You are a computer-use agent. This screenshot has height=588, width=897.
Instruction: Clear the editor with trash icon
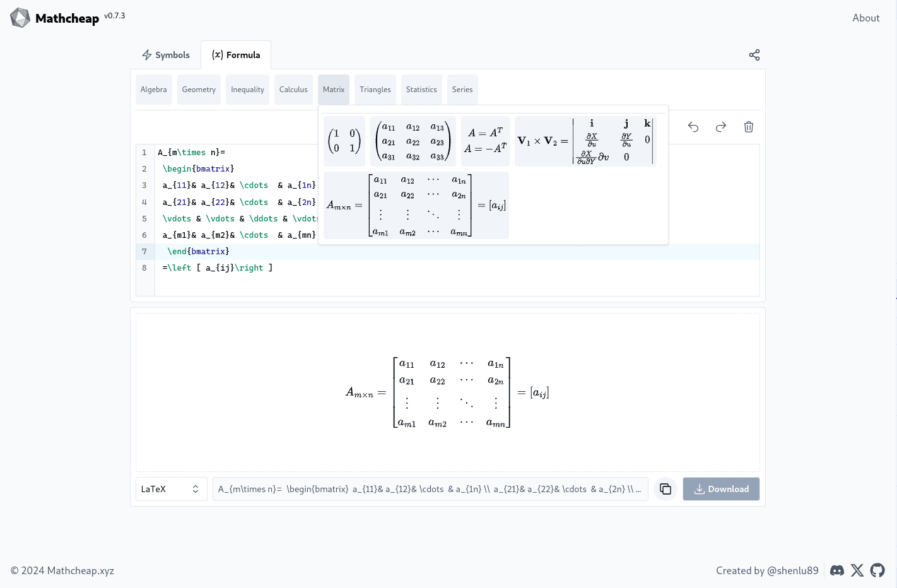coord(749,127)
